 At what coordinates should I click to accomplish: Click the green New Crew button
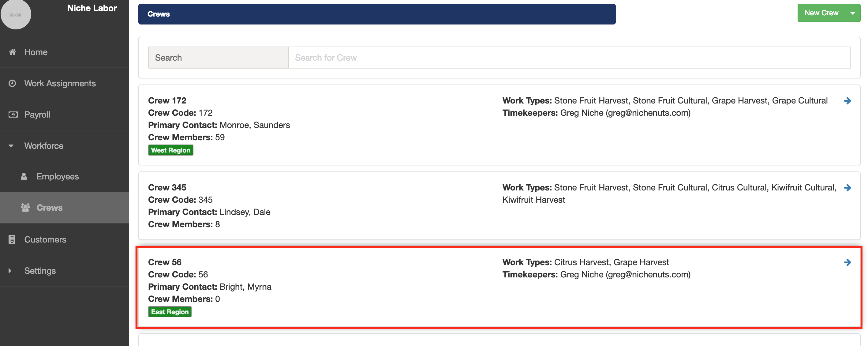coord(821,13)
